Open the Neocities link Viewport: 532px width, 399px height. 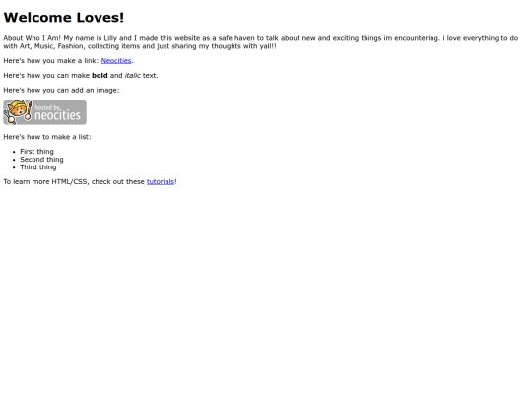pyautogui.click(x=116, y=61)
